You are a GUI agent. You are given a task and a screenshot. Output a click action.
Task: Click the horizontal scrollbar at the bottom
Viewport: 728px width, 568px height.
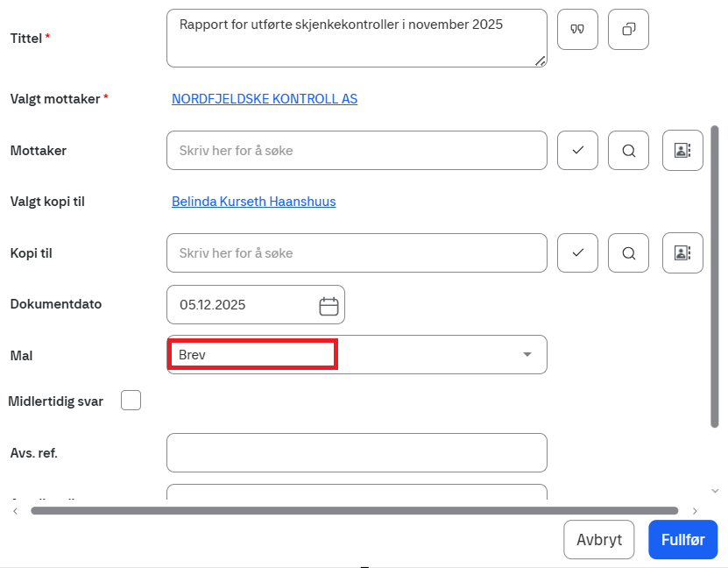click(x=354, y=510)
